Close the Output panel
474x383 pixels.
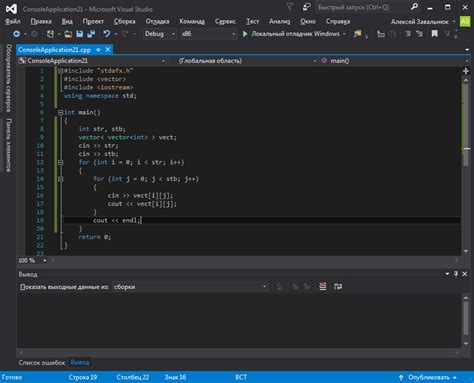click(x=465, y=274)
